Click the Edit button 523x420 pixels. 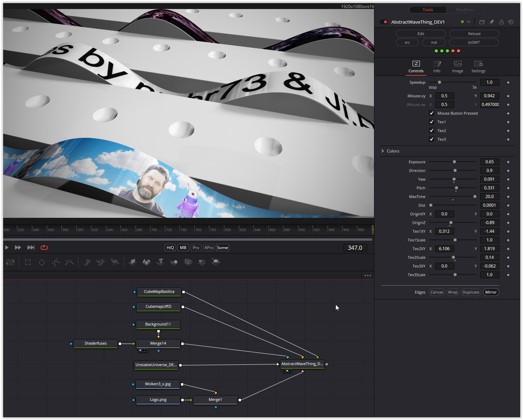click(421, 34)
